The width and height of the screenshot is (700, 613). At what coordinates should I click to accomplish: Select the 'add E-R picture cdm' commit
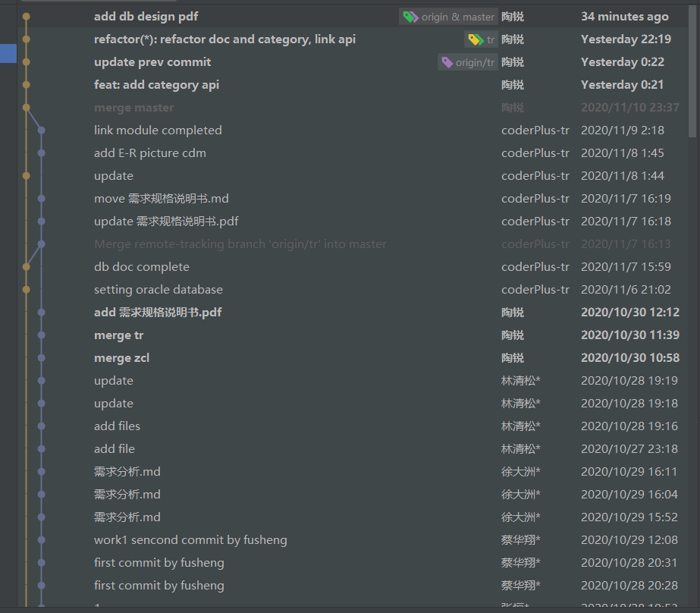click(149, 153)
